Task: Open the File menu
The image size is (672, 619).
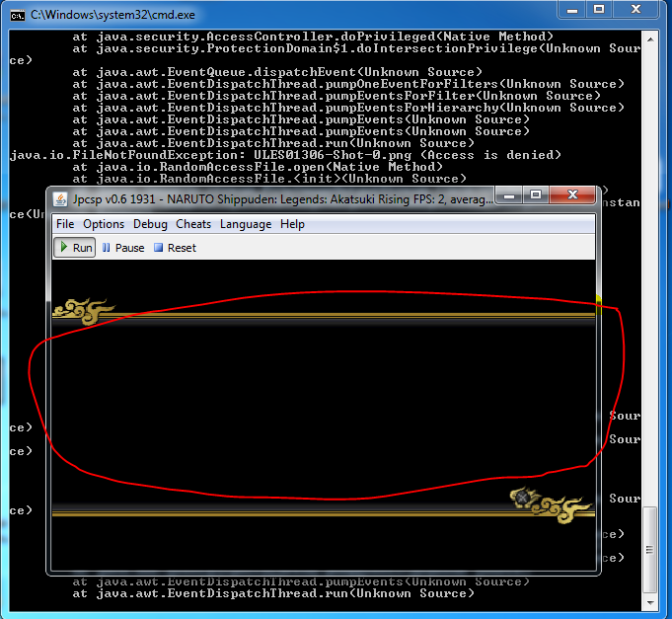Action: click(x=65, y=224)
